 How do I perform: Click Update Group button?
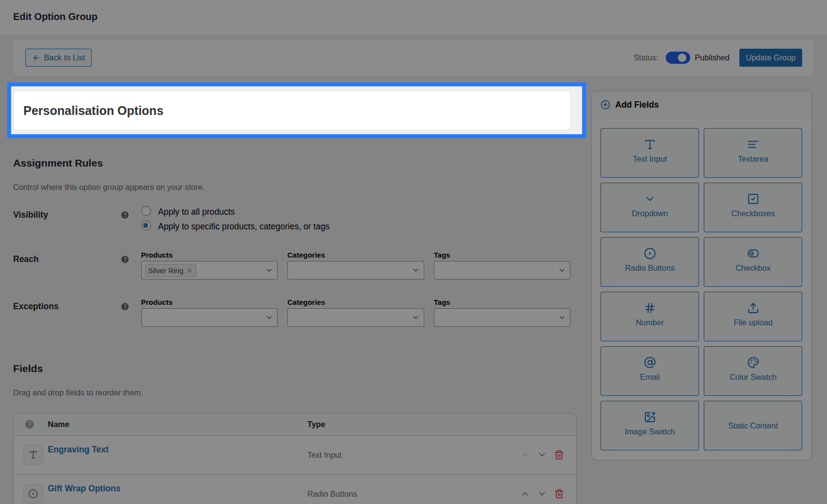coord(771,57)
